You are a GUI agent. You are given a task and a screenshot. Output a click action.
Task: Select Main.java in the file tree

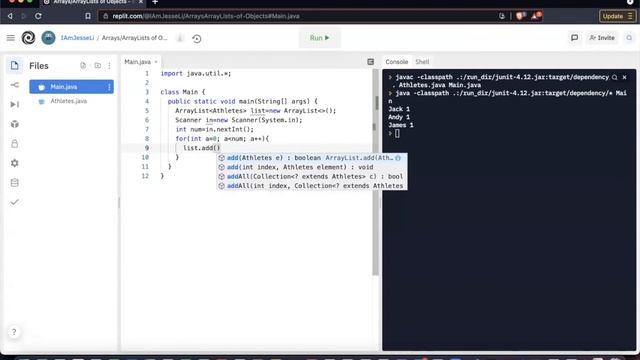[x=71, y=87]
